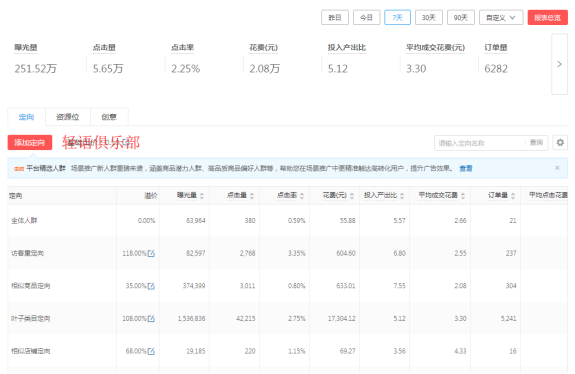The image size is (575, 374).
Task: Edit premium for 访客重定向 row
Action: click(x=151, y=253)
